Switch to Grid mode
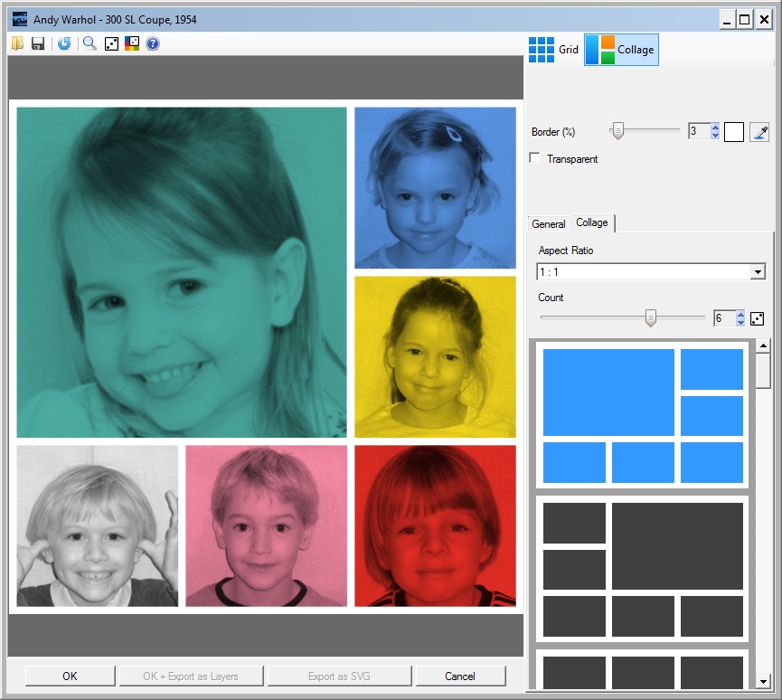 tap(553, 50)
